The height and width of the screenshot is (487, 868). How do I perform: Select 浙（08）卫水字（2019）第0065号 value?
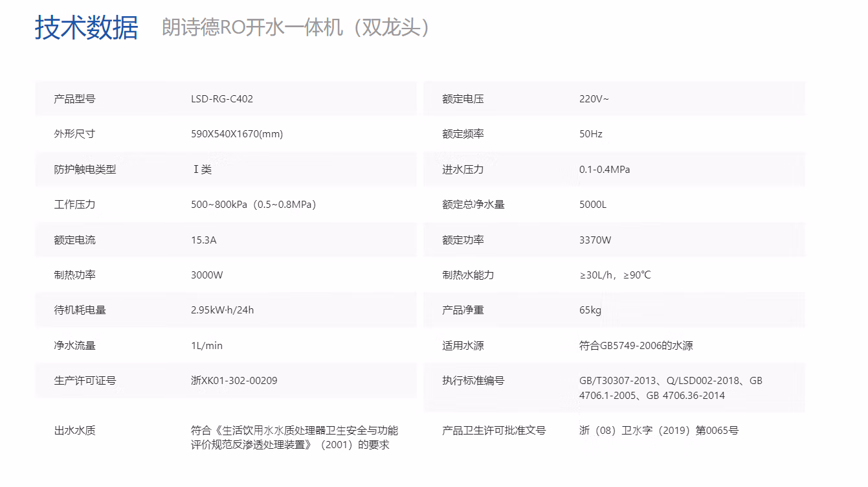[x=659, y=431]
